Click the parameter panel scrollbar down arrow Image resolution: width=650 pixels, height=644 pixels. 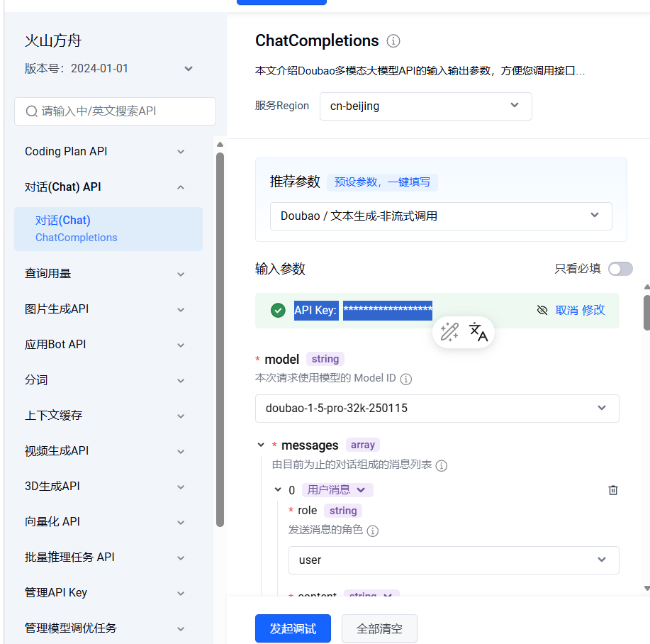[646, 589]
